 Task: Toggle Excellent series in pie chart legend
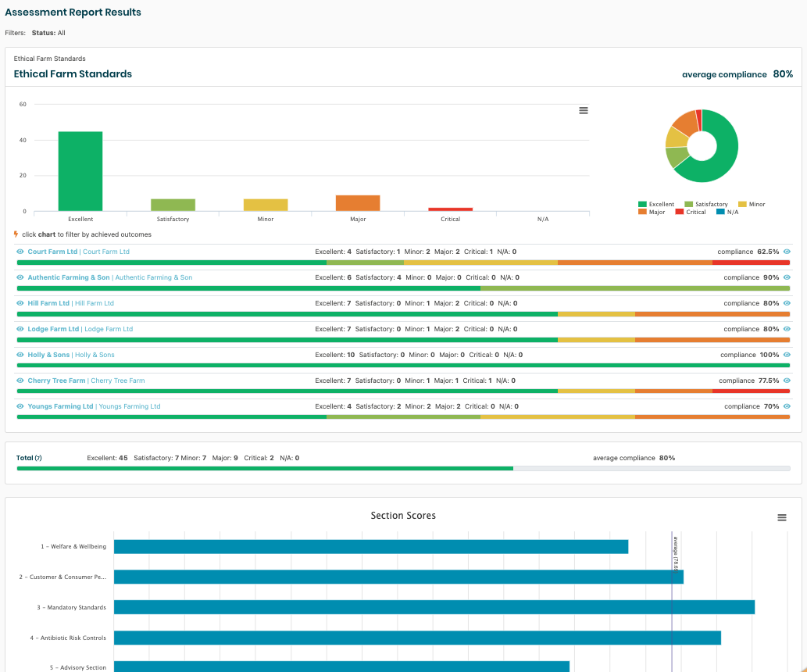656,204
